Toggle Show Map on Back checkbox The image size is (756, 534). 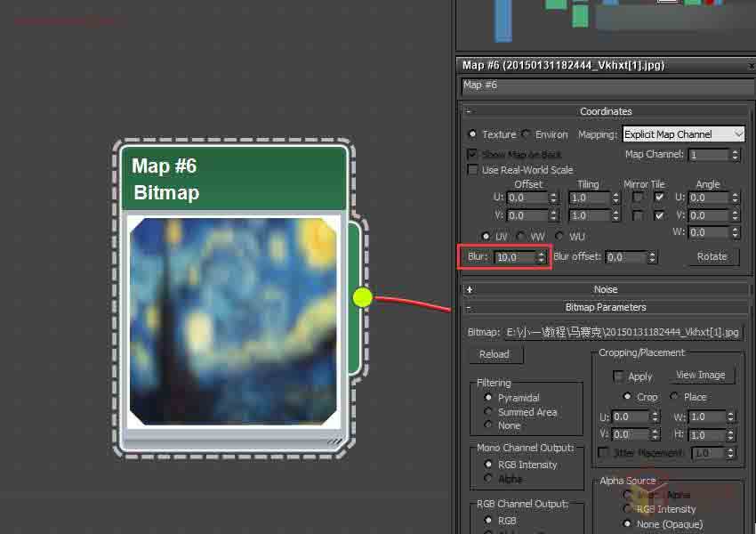[x=472, y=154]
